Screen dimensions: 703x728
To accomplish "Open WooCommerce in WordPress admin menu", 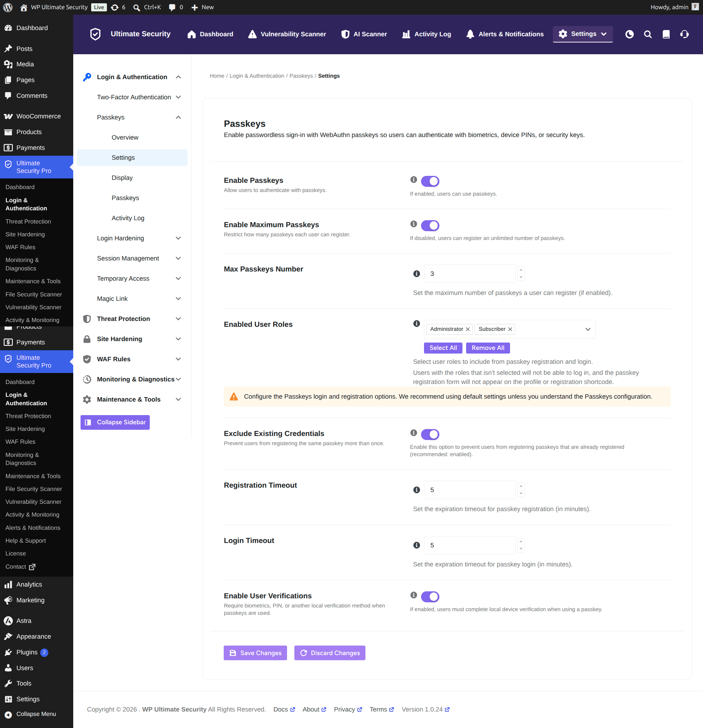I will click(36, 116).
